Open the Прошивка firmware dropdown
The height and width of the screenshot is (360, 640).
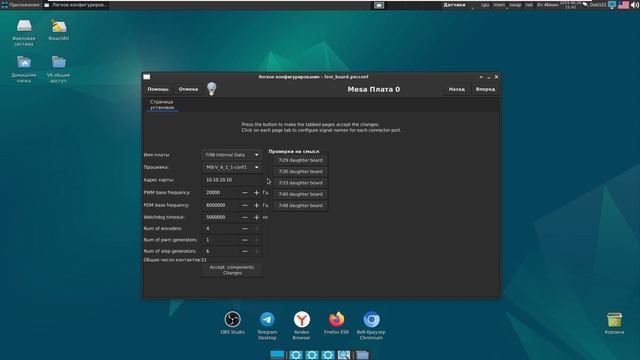pos(231,167)
